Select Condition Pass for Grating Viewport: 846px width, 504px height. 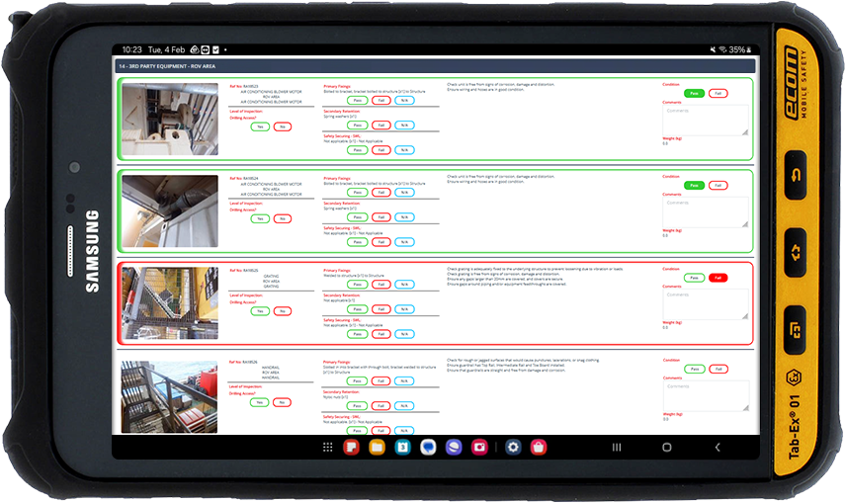coord(695,278)
